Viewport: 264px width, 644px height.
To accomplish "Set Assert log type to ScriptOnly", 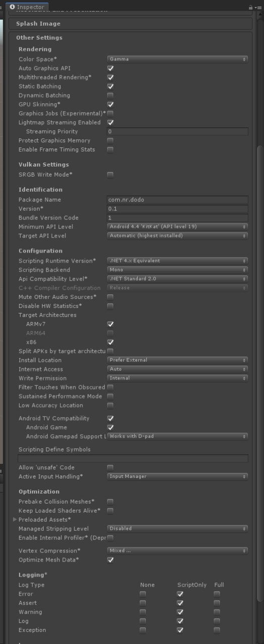I will coord(180,603).
